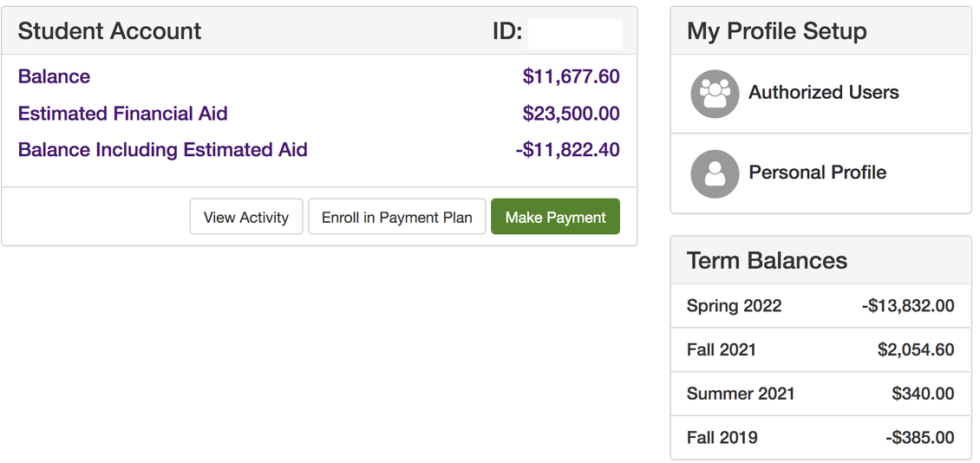Screen dimensions: 980x463
Task: Click the Authorized Users group icon
Action: (x=715, y=94)
